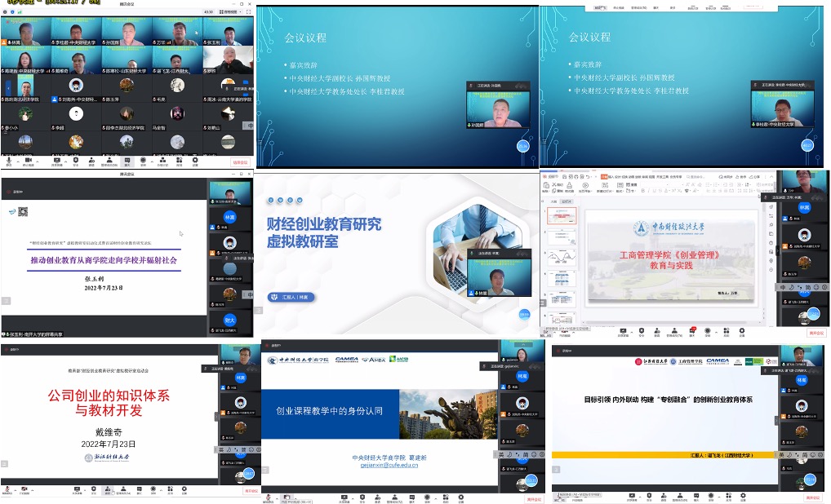Expand recording options arrow in gallery-view toolbar

[x=151, y=160]
